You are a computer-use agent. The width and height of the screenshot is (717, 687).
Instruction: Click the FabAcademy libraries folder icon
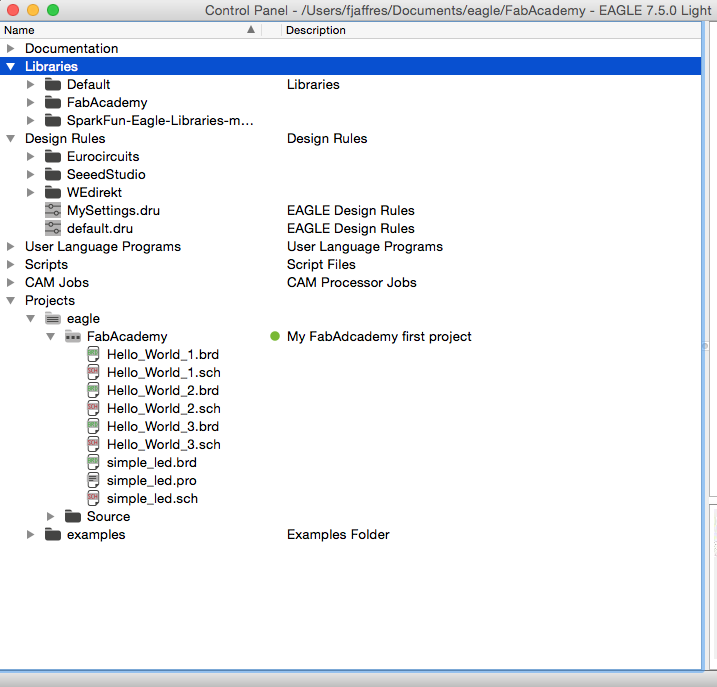[x=53, y=102]
